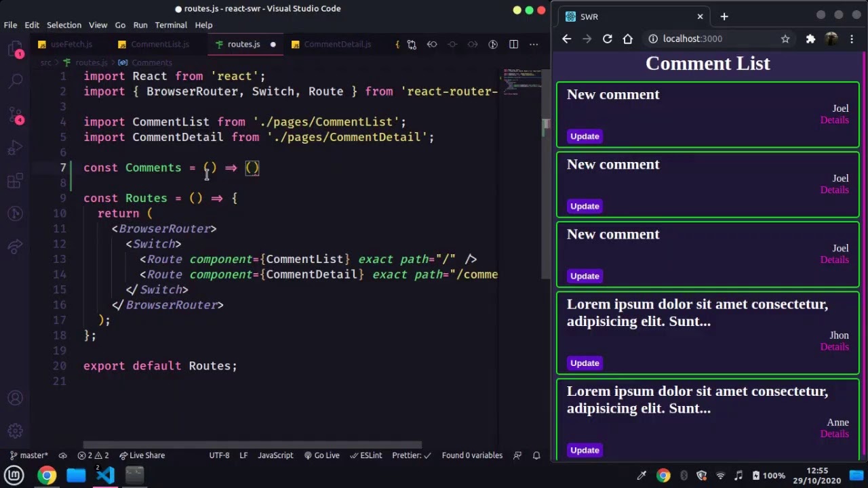Open the Details link under Jhon
Image resolution: width=868 pixels, height=488 pixels.
pos(834,347)
